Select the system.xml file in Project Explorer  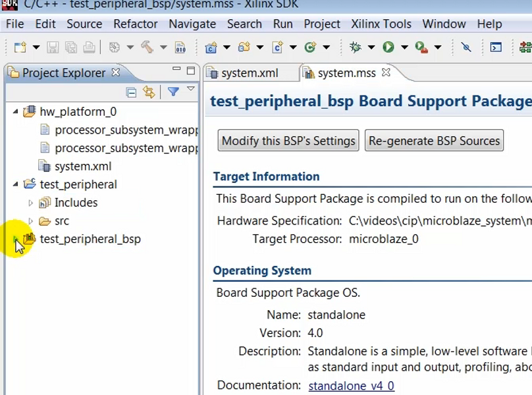click(x=82, y=166)
